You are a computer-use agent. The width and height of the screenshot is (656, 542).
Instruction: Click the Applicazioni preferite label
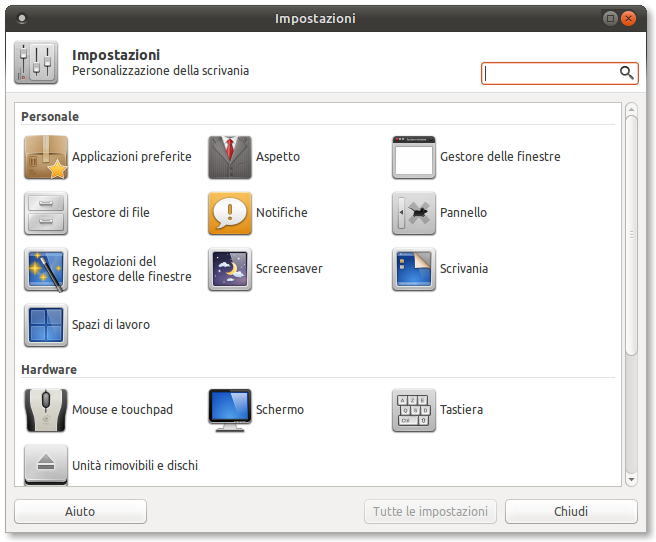[x=132, y=157]
